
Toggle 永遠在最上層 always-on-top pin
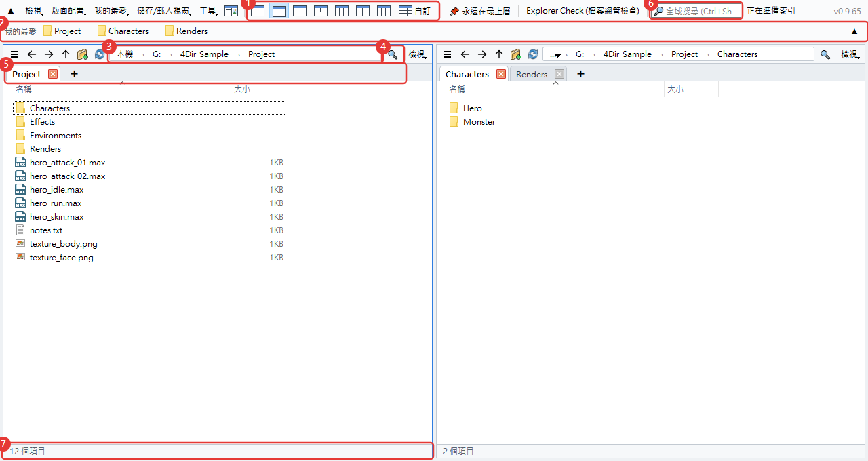479,11
